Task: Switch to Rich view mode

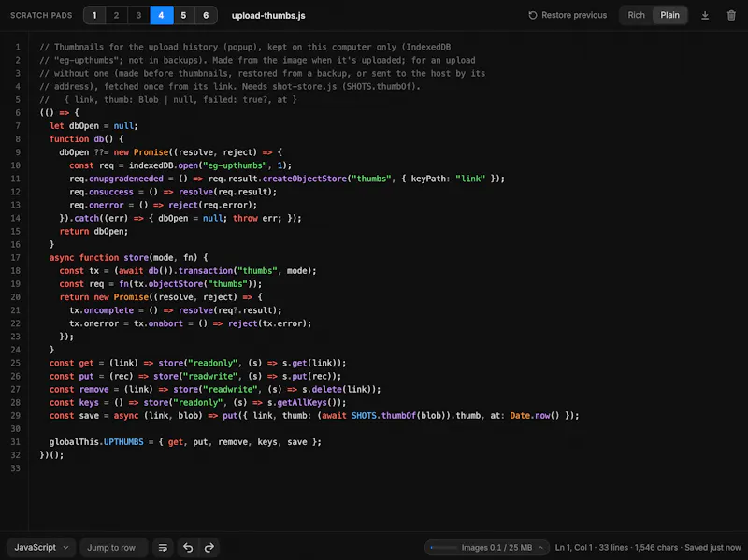Action: point(636,15)
